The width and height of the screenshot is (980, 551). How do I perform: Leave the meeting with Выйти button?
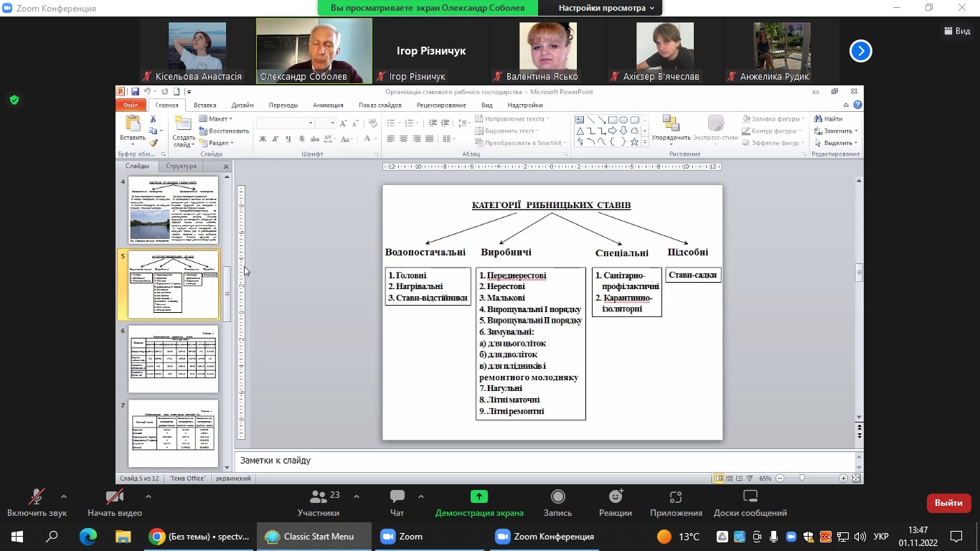coord(948,503)
